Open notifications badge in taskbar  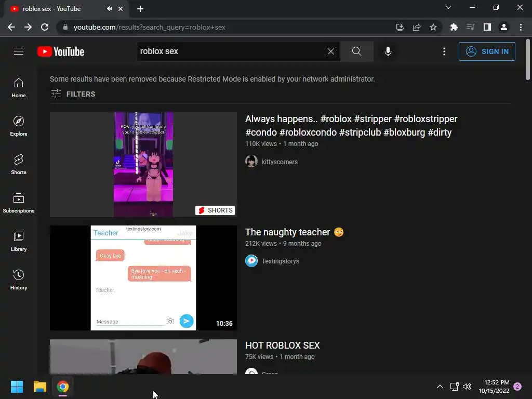click(x=517, y=387)
